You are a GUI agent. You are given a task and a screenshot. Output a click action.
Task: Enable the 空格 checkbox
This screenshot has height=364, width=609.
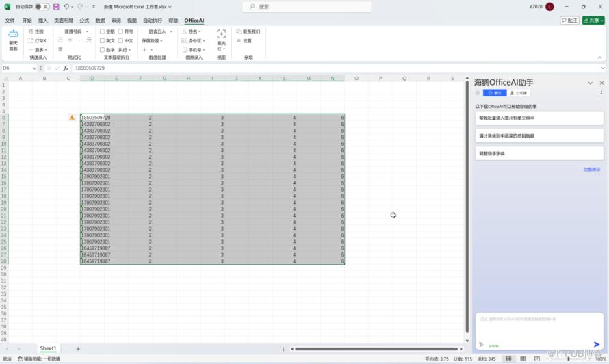tap(103, 31)
